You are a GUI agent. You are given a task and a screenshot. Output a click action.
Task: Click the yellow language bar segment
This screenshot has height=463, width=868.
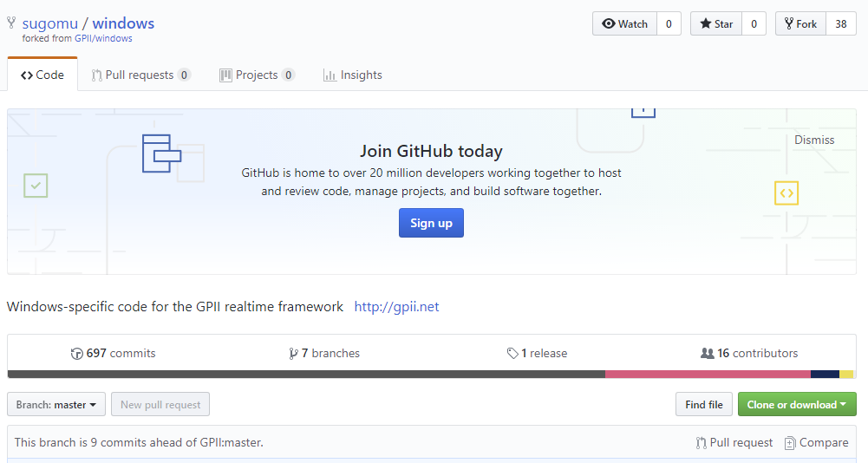click(847, 375)
